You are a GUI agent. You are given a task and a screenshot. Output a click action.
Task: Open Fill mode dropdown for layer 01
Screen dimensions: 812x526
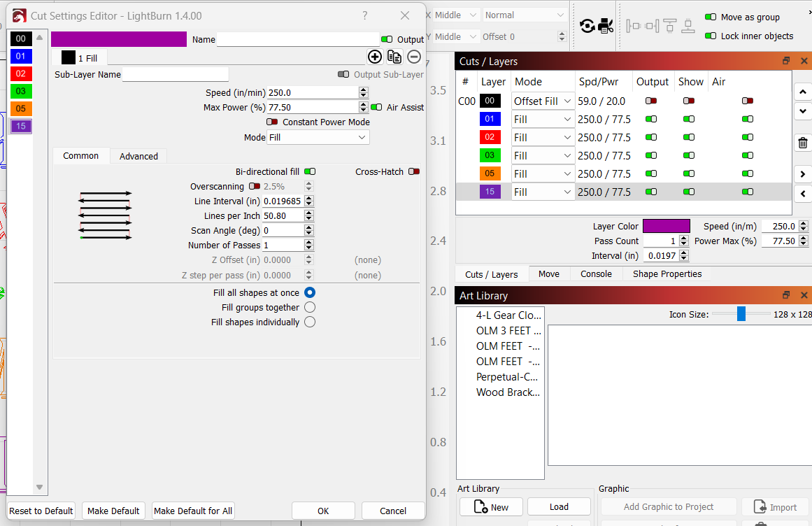pyautogui.click(x=543, y=119)
